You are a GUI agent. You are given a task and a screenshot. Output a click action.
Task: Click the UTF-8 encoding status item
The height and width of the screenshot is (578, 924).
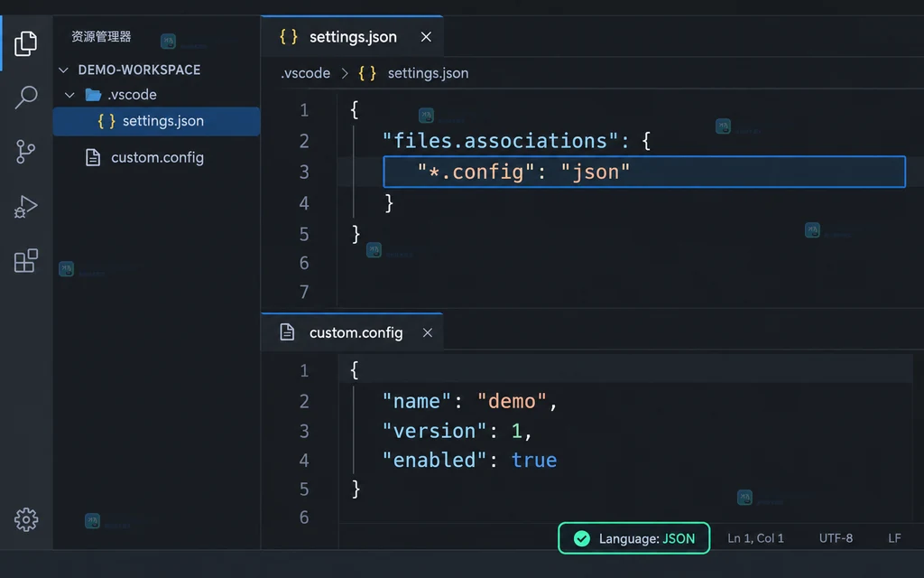coord(836,538)
